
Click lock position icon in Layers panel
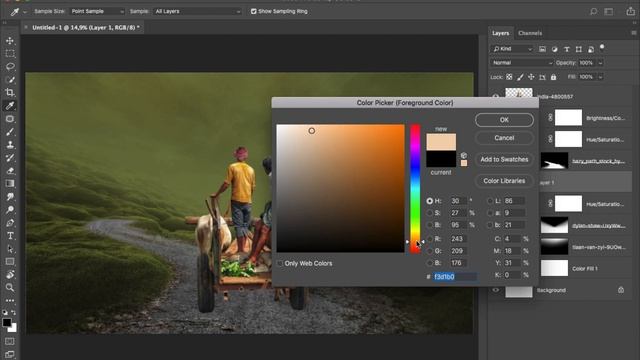531,77
